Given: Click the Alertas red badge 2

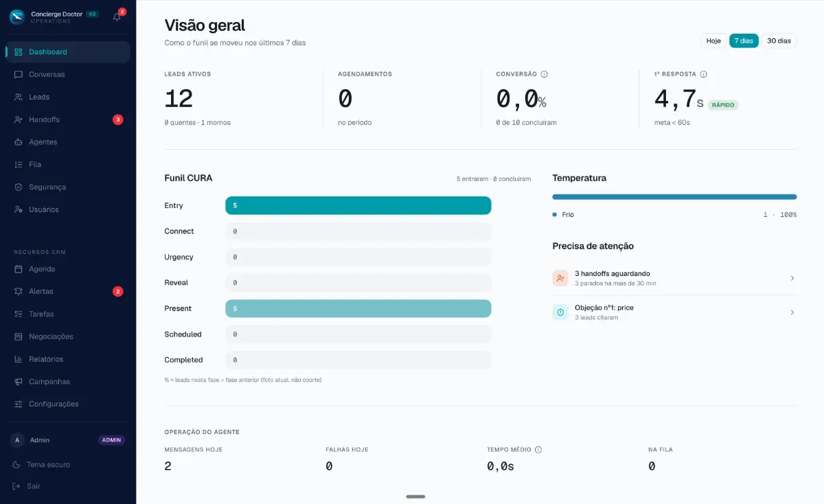Looking at the screenshot, I should point(117,291).
